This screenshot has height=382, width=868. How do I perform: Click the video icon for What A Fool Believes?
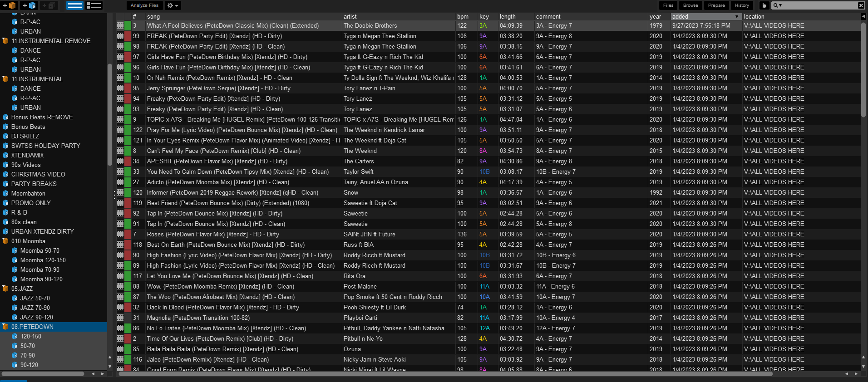point(120,26)
